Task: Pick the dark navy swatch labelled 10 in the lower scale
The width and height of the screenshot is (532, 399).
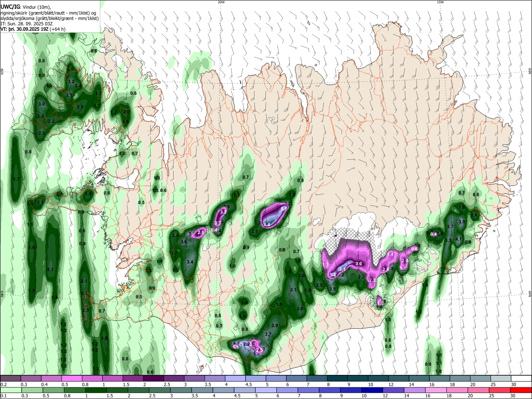Action: pyautogui.click(x=371, y=390)
